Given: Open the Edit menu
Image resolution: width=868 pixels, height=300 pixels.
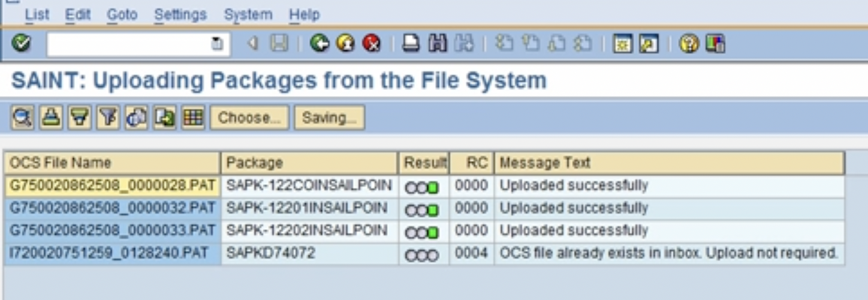Looking at the screenshot, I should pyautogui.click(x=78, y=14).
